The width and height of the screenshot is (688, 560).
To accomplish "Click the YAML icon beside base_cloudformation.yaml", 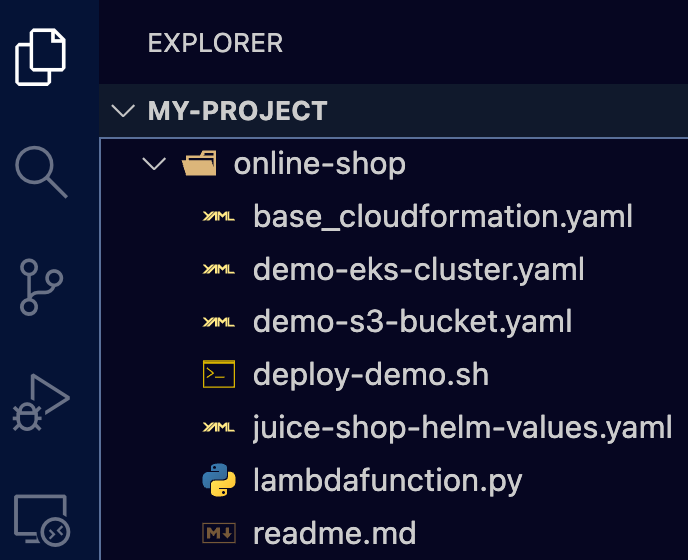I will (219, 216).
